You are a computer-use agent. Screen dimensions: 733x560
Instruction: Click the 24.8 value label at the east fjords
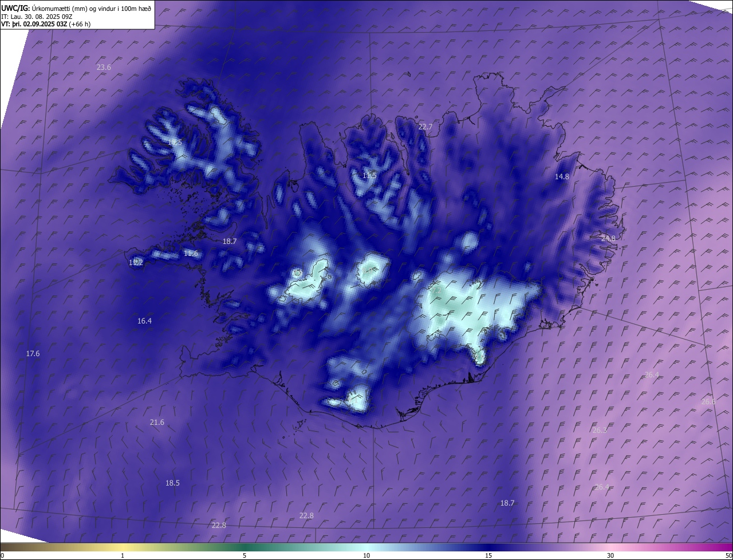pyautogui.click(x=608, y=238)
